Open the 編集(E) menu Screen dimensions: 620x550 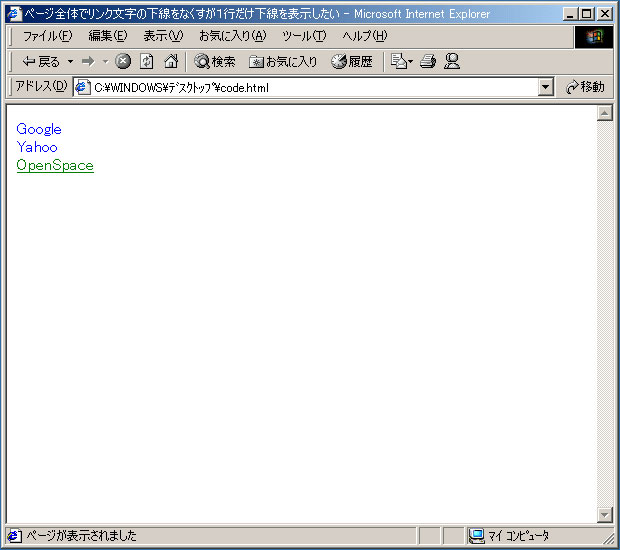point(108,36)
